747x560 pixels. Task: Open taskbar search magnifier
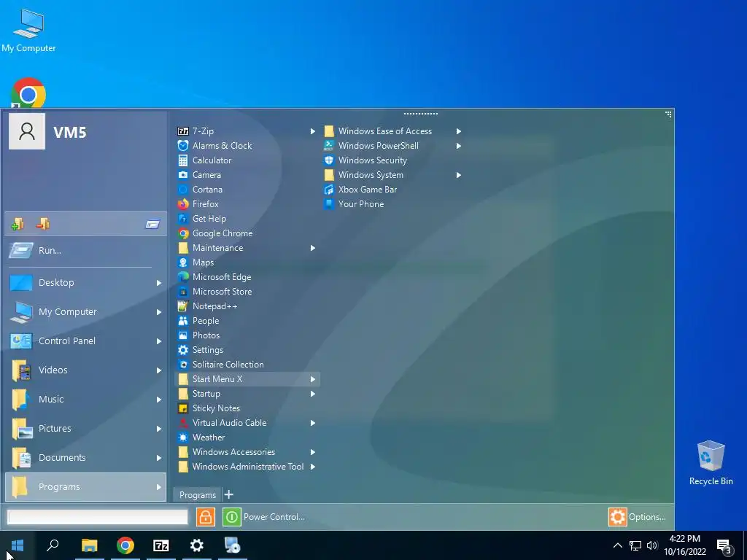point(53,545)
